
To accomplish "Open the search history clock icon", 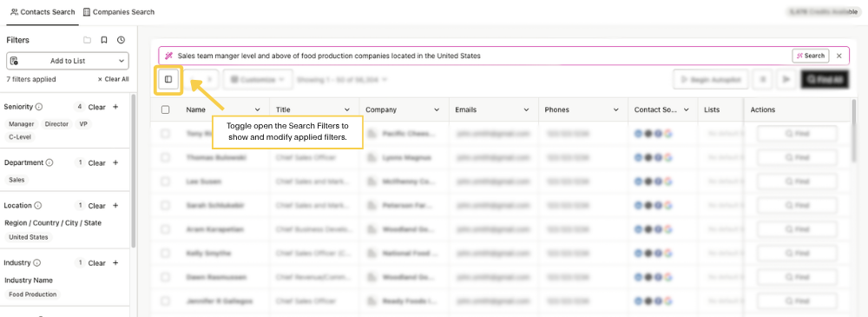I will (x=121, y=40).
